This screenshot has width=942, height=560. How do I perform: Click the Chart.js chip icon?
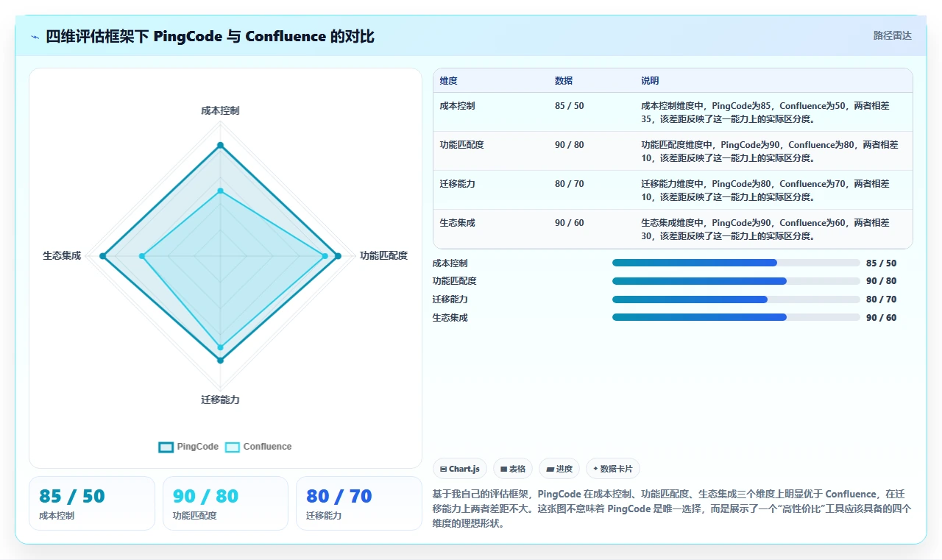click(x=444, y=469)
